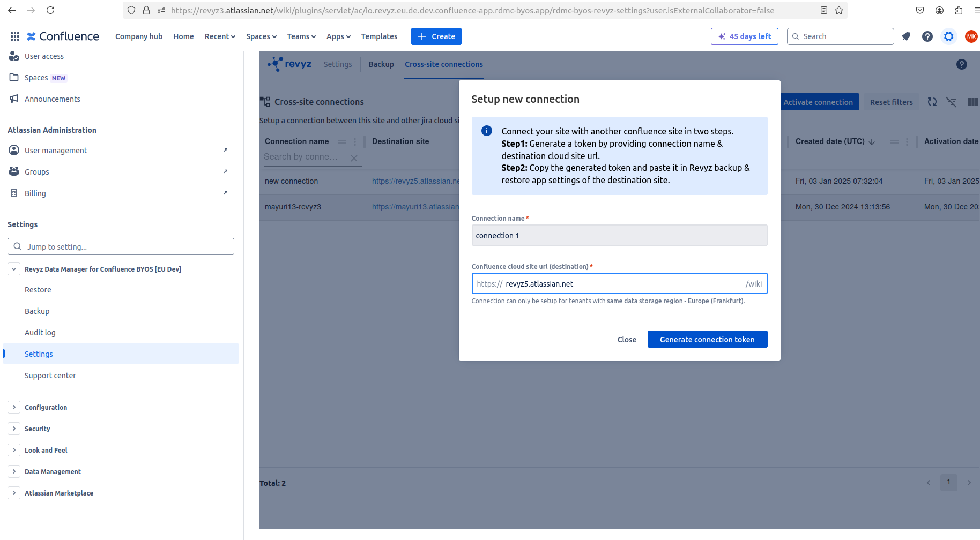Open the MK profile avatar
This screenshot has height=540, width=980.
tap(971, 36)
